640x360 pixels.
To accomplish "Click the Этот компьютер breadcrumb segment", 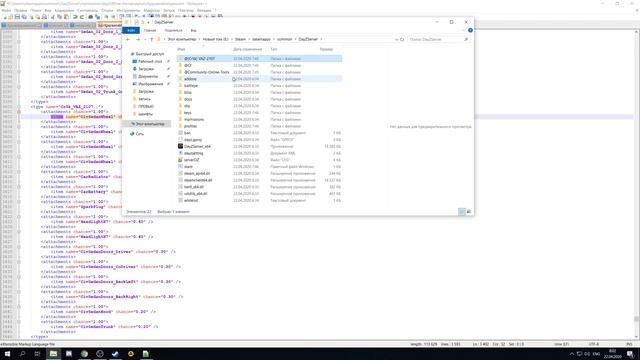I will [x=182, y=39].
